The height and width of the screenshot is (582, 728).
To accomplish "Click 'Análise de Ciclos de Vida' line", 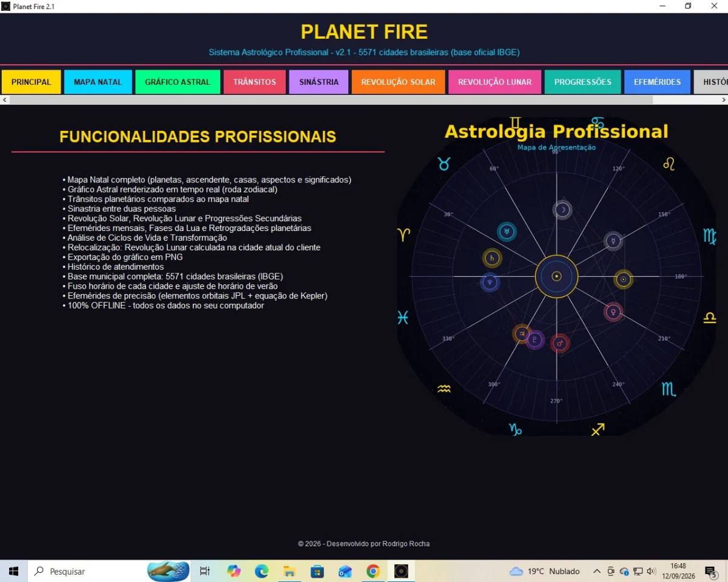I will pyautogui.click(x=144, y=238).
